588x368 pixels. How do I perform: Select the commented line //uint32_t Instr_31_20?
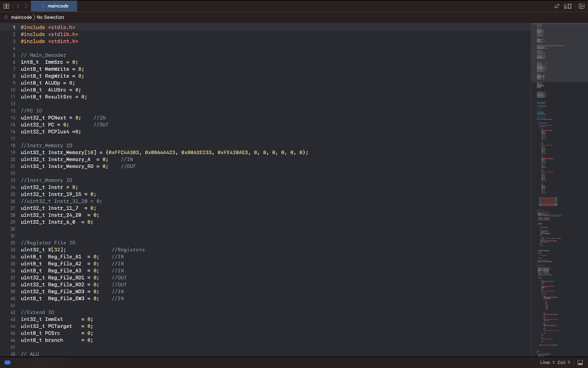coord(61,201)
